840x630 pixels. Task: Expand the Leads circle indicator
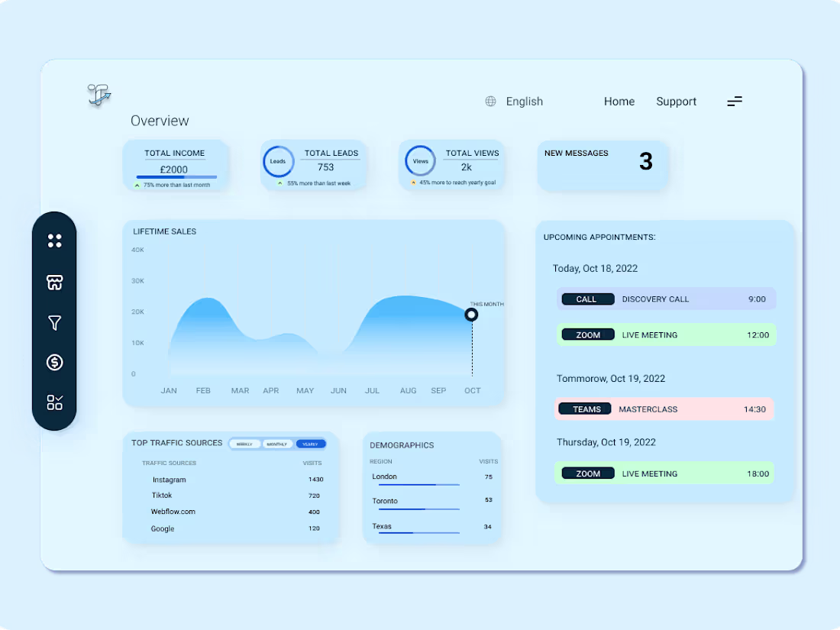pos(279,161)
